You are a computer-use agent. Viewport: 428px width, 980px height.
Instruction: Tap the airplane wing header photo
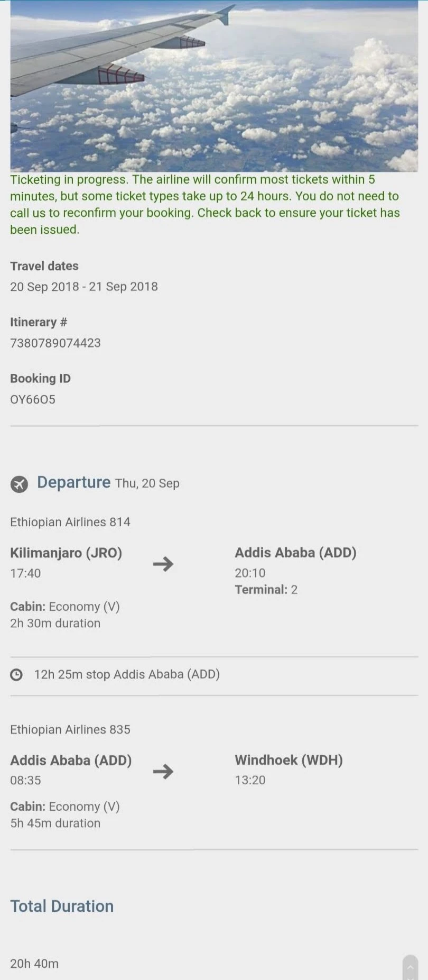[x=214, y=86]
